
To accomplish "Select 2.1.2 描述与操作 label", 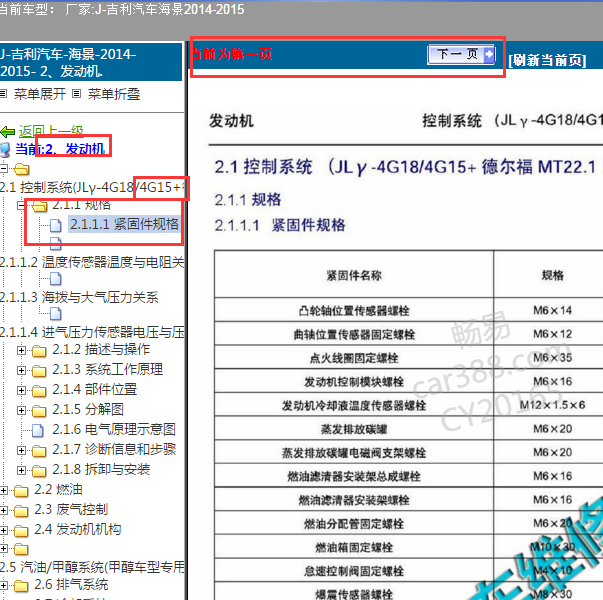I will 101,349.
